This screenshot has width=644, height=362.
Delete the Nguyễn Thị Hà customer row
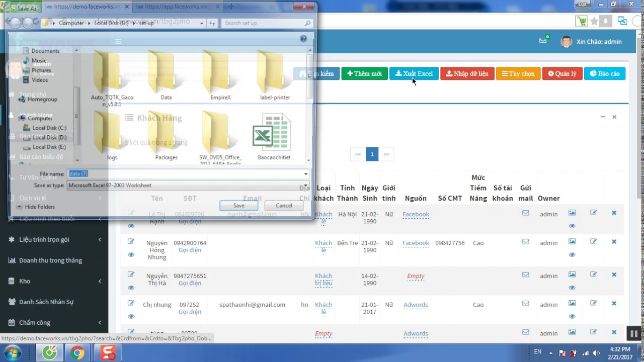click(x=614, y=275)
